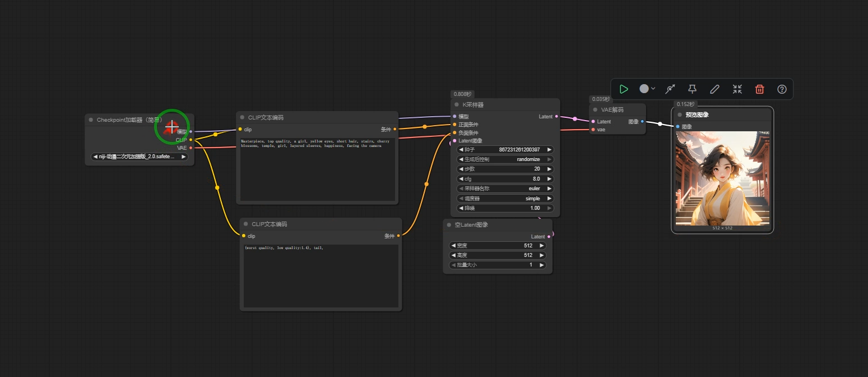Open the node color picker circle

644,89
